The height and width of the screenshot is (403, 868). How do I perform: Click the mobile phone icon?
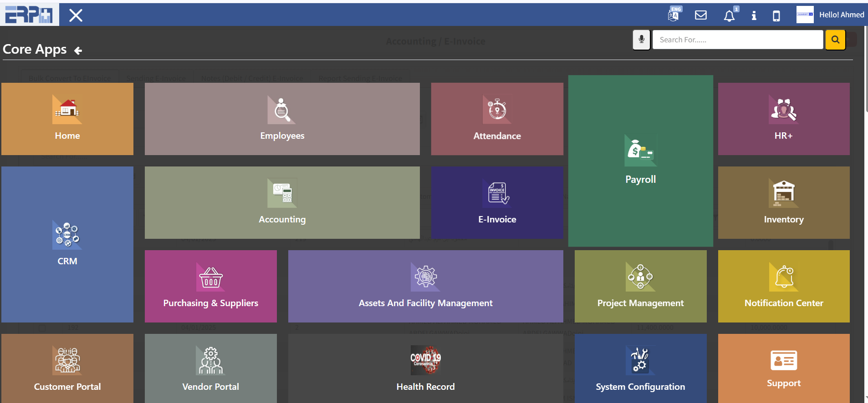tap(776, 16)
